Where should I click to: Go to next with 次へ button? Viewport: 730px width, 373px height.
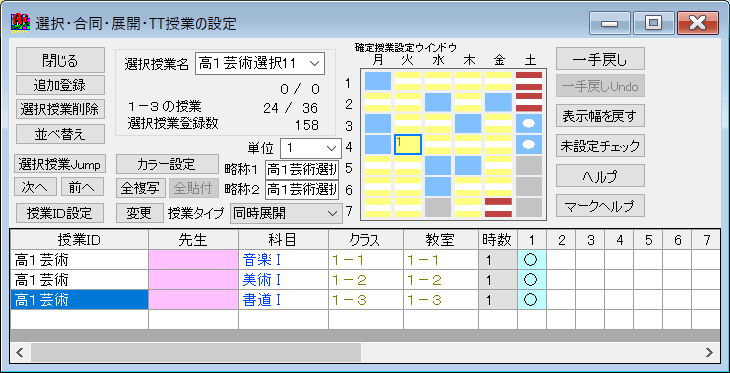pos(35,187)
